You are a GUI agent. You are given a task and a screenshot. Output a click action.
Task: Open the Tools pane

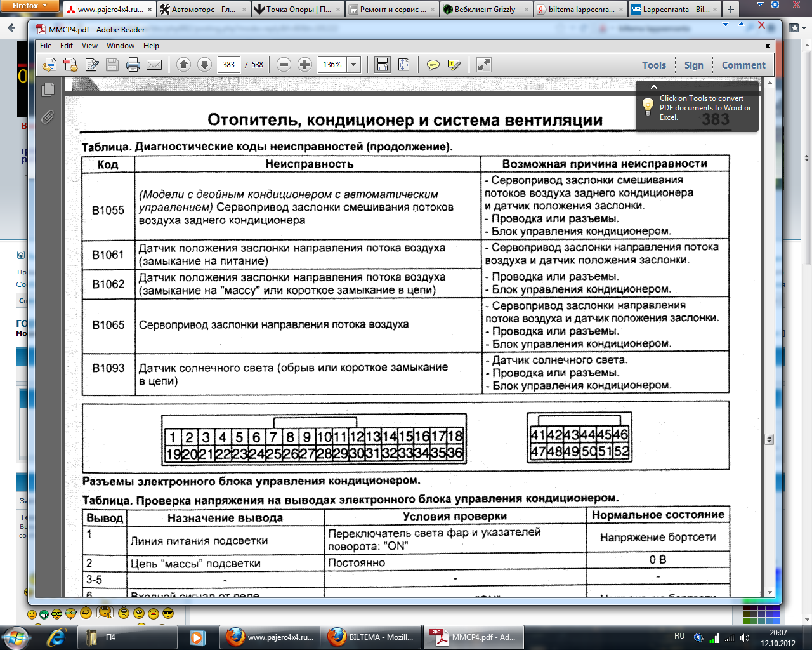pos(653,65)
